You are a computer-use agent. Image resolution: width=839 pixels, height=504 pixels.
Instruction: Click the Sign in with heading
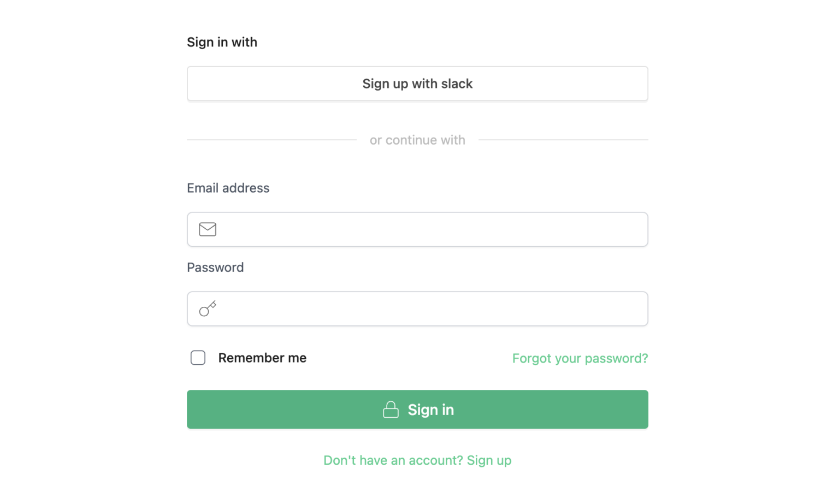[222, 42]
